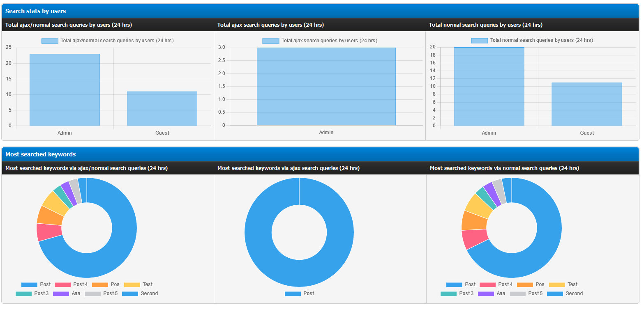Click the Admin bar in ajax search queries chart

pyautogui.click(x=326, y=87)
